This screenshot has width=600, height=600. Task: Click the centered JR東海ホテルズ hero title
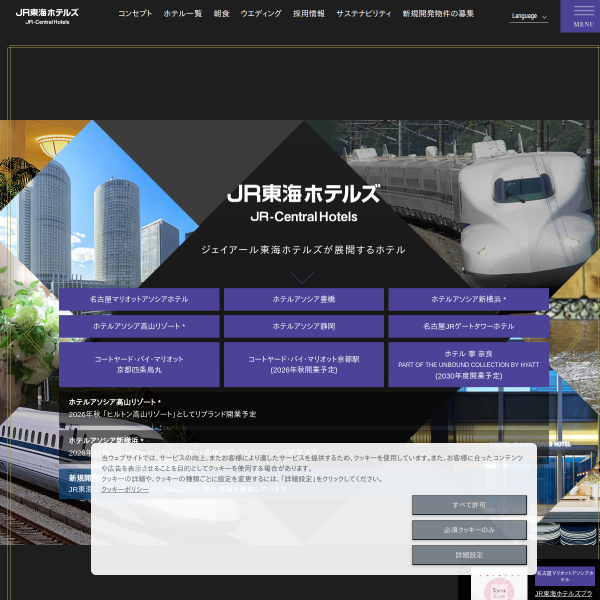(x=304, y=194)
